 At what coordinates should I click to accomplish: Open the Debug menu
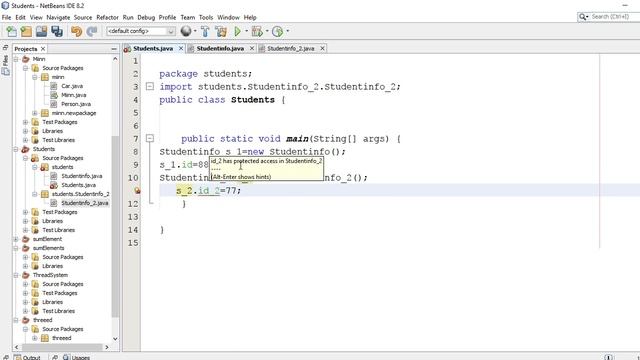tap(146, 18)
